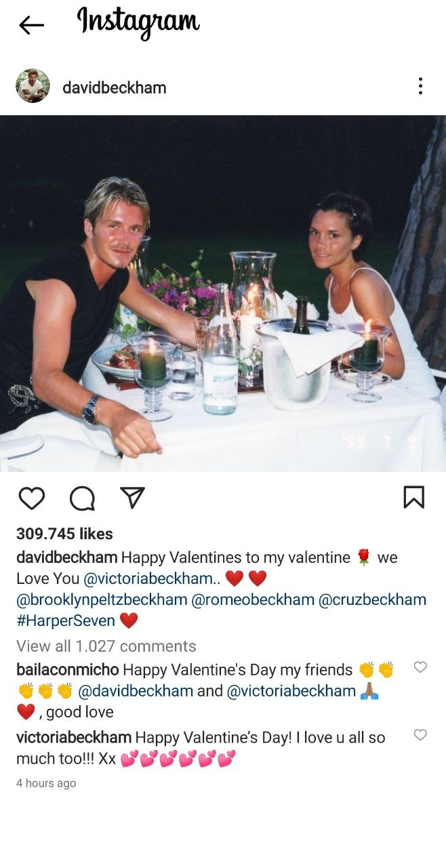Open @brooklynpeltzbeckham mention
Image resolution: width=446 pixels, height=868 pixels.
[102, 600]
